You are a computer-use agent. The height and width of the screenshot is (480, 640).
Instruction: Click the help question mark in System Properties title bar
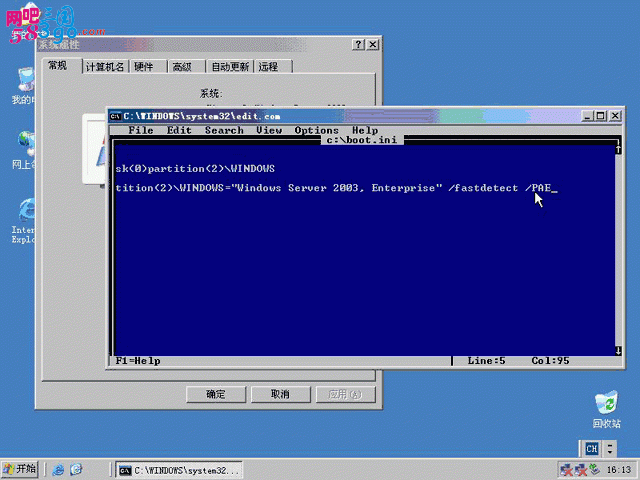[x=358, y=44]
